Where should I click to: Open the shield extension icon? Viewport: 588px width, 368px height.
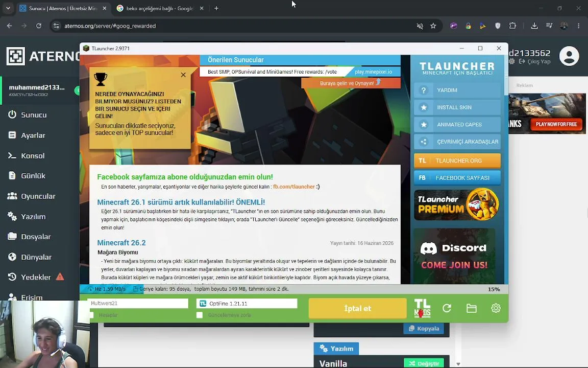[498, 26]
